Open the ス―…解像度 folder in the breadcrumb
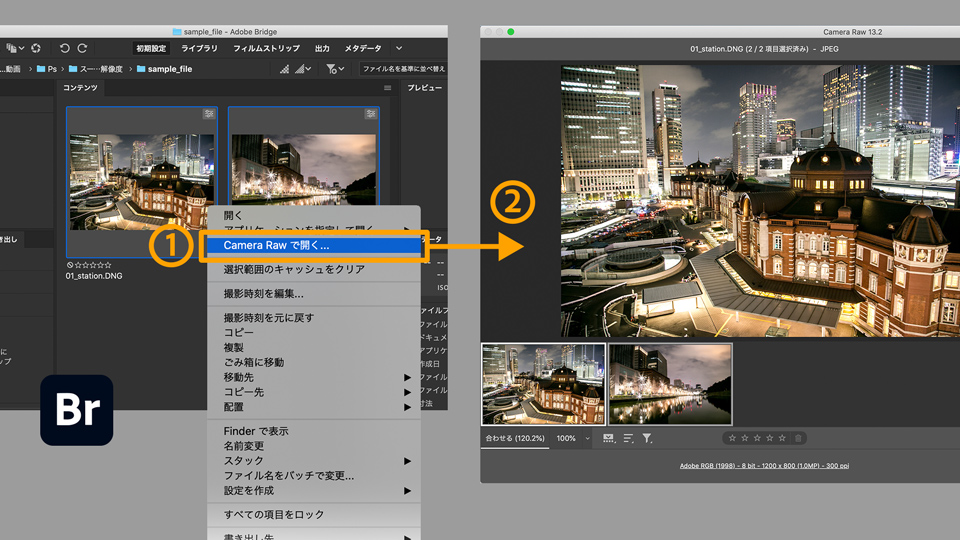The height and width of the screenshot is (540, 960). [96, 69]
